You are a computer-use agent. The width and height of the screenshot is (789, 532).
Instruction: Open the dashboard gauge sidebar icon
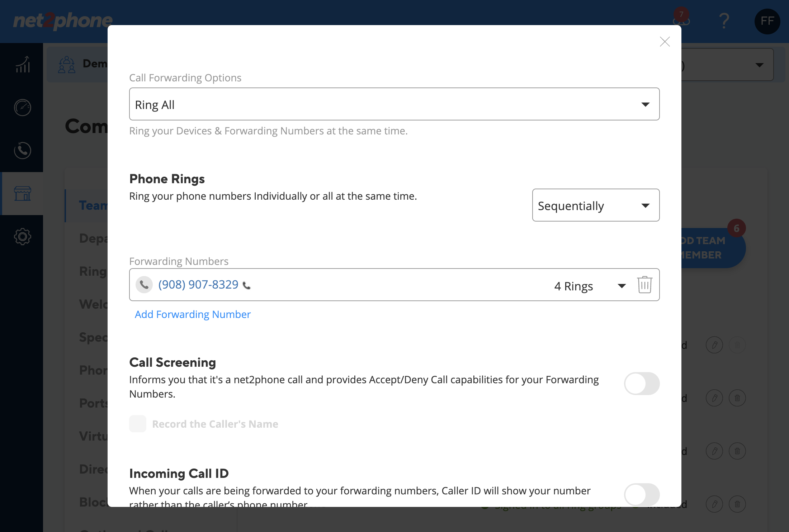pos(23,108)
